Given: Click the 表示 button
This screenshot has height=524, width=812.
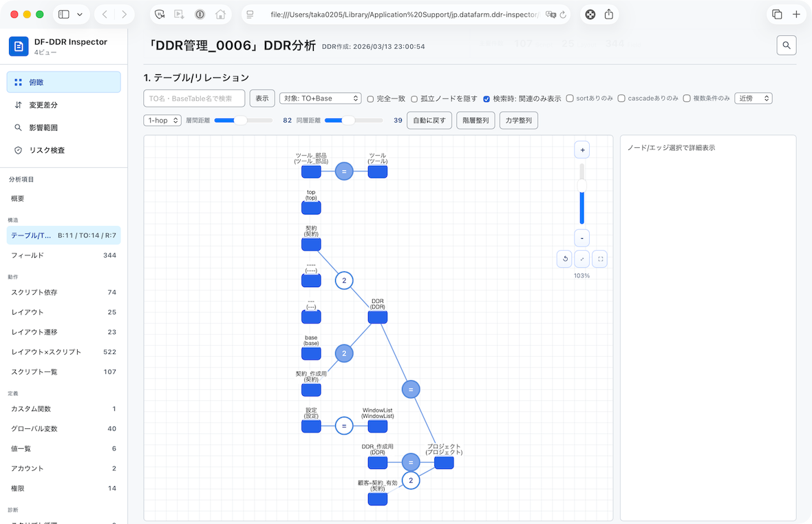Looking at the screenshot, I should [x=262, y=98].
